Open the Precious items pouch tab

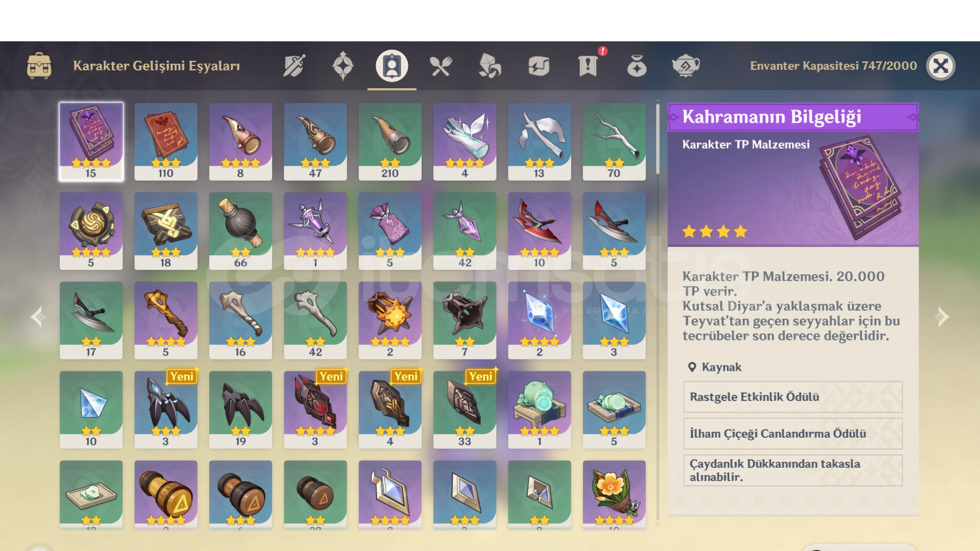[636, 66]
